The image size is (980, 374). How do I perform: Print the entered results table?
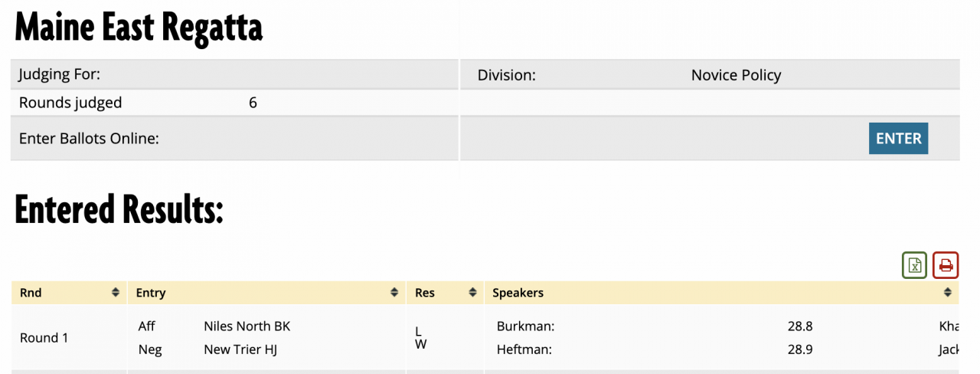946,265
